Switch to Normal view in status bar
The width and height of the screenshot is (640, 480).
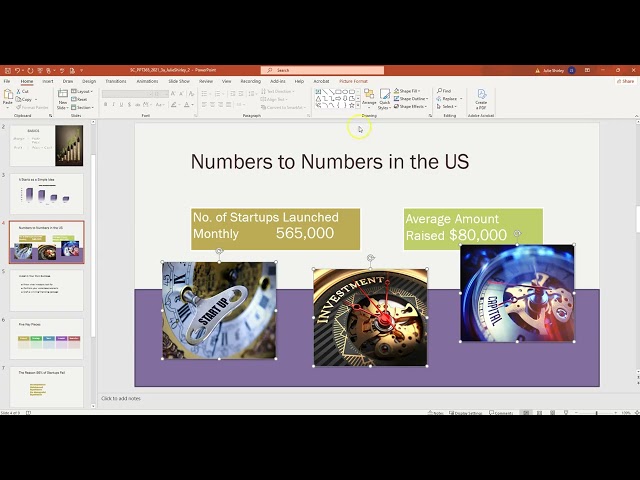point(526,413)
